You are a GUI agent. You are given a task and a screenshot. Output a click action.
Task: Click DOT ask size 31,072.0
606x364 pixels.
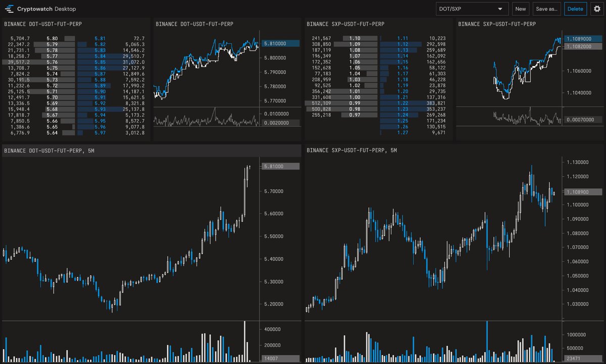click(133, 62)
